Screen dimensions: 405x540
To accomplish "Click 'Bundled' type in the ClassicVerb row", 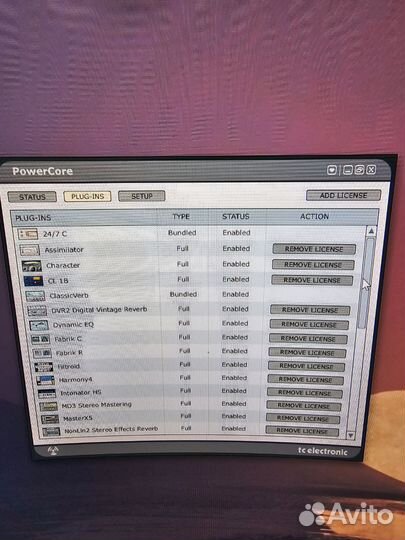I will (183, 294).
